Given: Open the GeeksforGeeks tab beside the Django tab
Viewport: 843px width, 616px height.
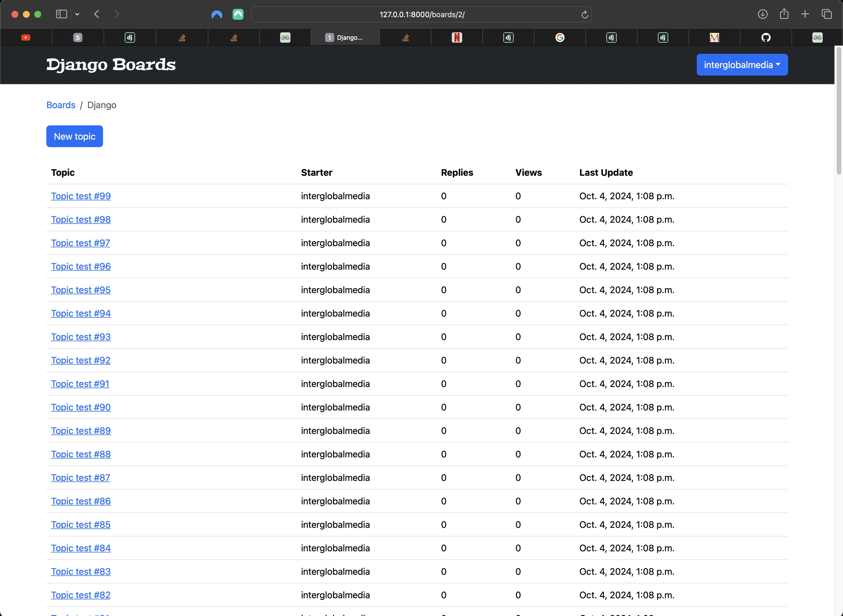Looking at the screenshot, I should click(285, 37).
